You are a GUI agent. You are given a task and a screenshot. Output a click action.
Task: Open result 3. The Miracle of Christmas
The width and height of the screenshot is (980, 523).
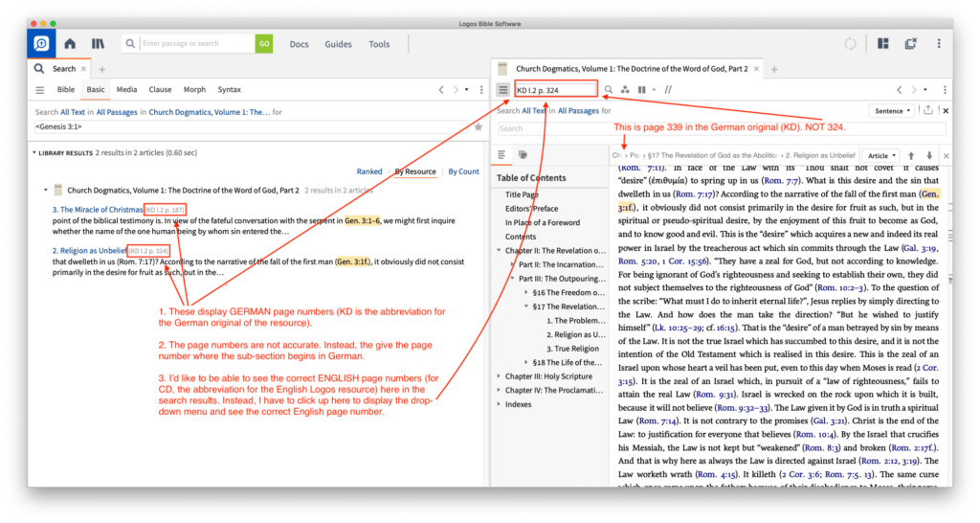(98, 210)
